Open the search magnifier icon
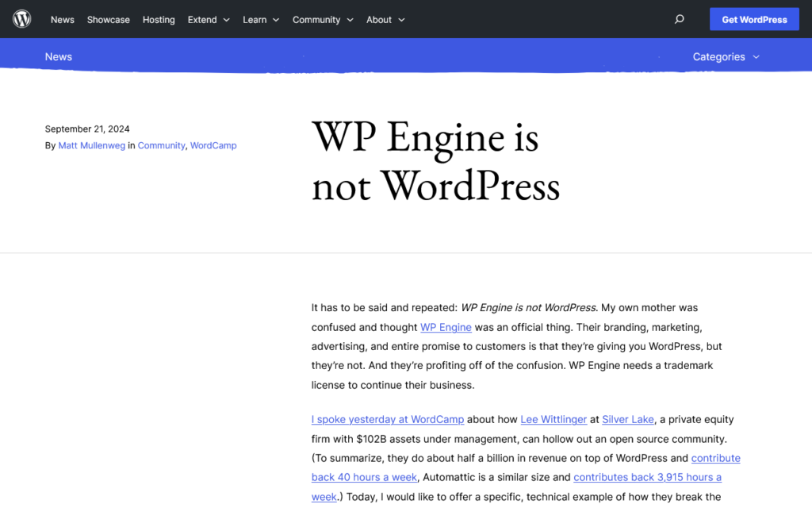Viewport: 812px width, 508px height. pos(679,19)
